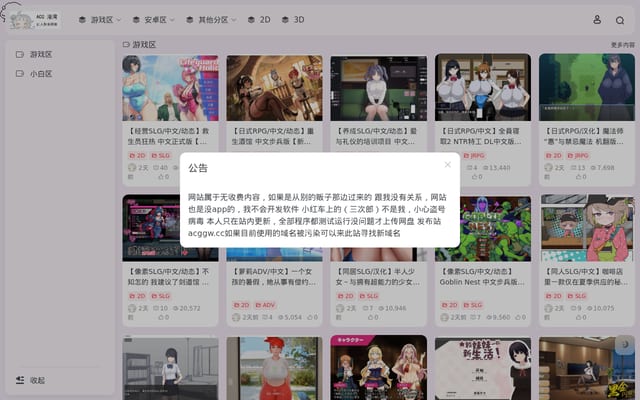This screenshot has height=400, width=640.
Task: Click the 游戏区 section heading
Action: click(140, 44)
